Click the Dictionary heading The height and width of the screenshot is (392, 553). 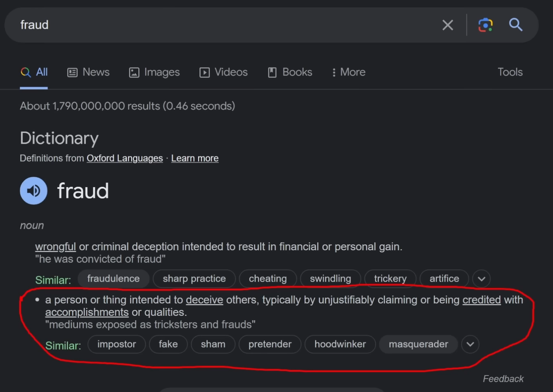(59, 138)
